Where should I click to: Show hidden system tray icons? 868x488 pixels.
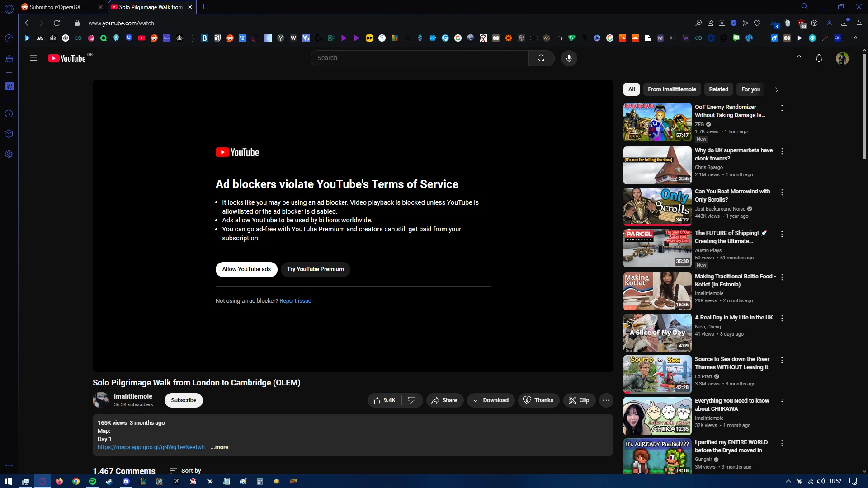(788, 481)
